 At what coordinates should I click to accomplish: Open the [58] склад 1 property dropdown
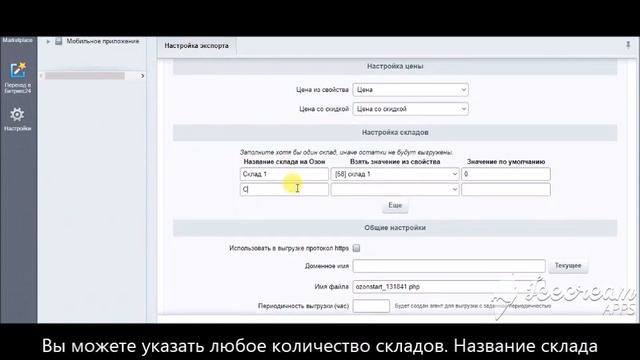coord(395,174)
